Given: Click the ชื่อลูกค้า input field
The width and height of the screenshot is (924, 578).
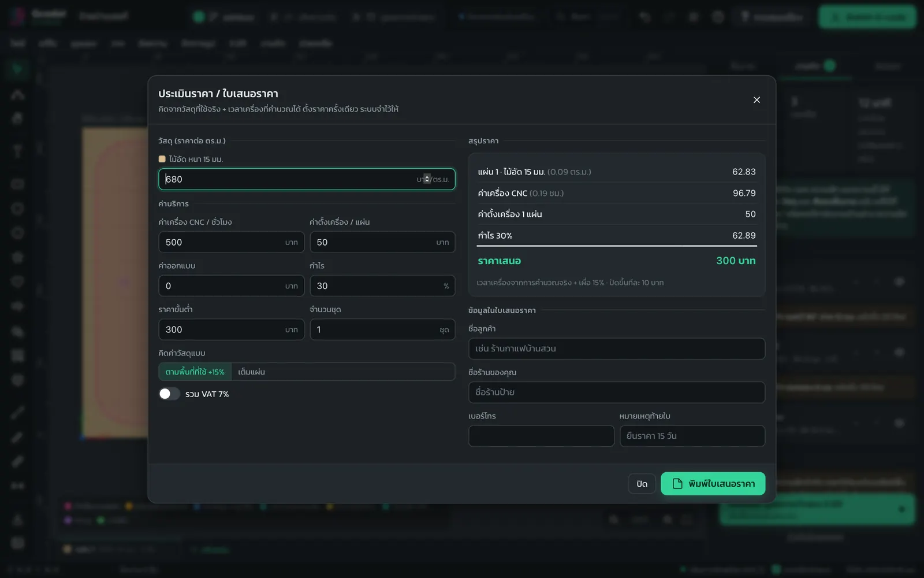Looking at the screenshot, I should click(x=617, y=349).
